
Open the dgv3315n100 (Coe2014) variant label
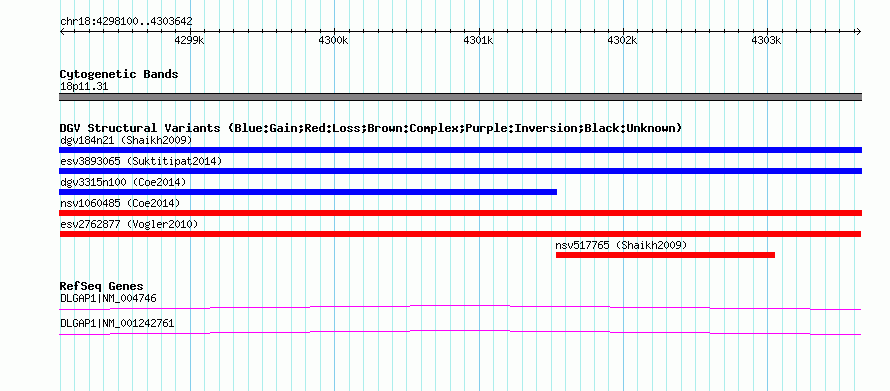click(x=123, y=182)
